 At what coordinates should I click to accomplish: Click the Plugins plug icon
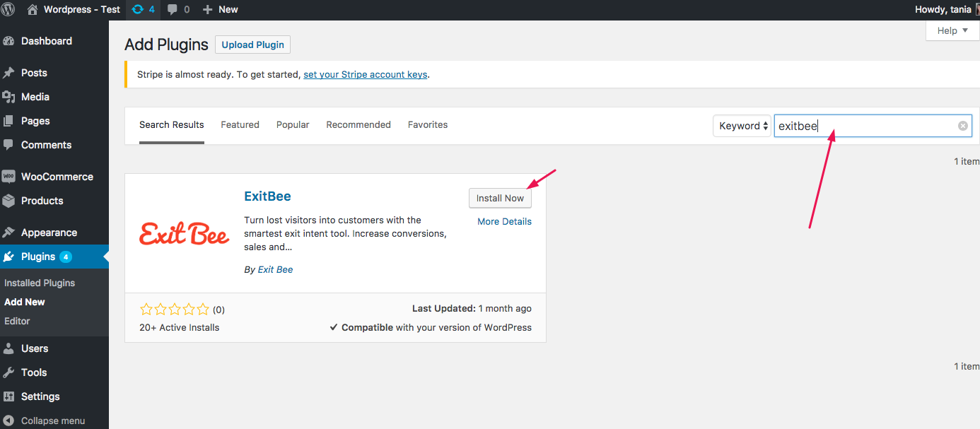(8, 257)
